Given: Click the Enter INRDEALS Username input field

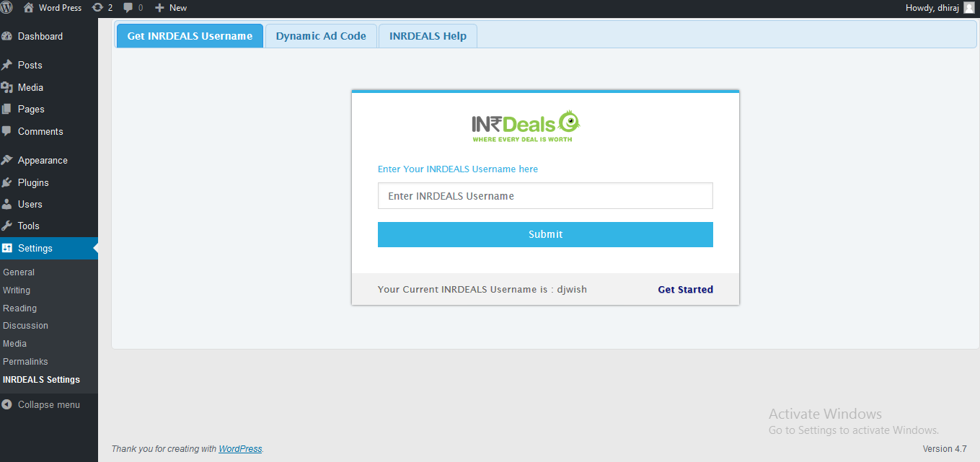Looking at the screenshot, I should click(x=545, y=196).
